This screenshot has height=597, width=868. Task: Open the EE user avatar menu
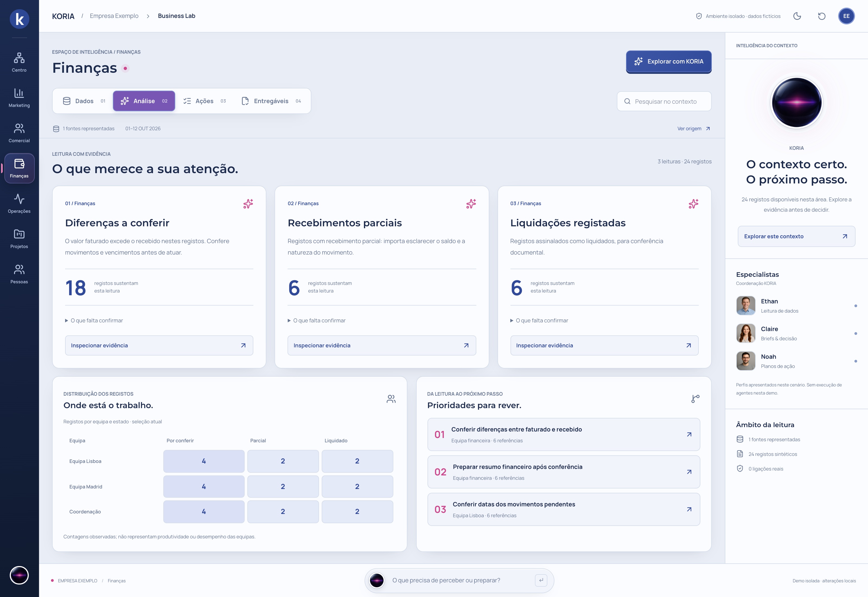click(846, 16)
